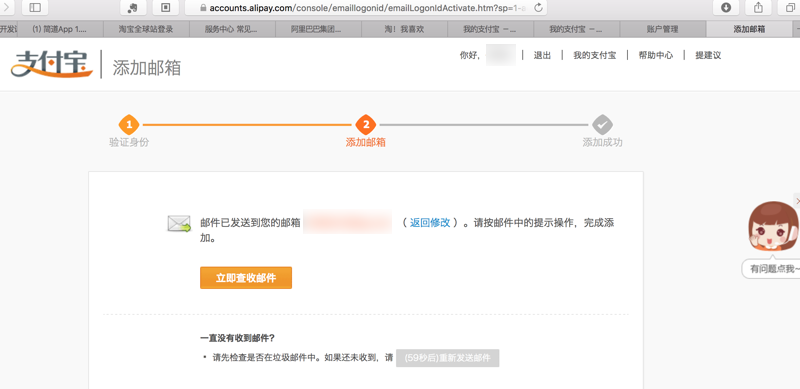
Task: Click the lock icon in address bar
Action: [203, 8]
